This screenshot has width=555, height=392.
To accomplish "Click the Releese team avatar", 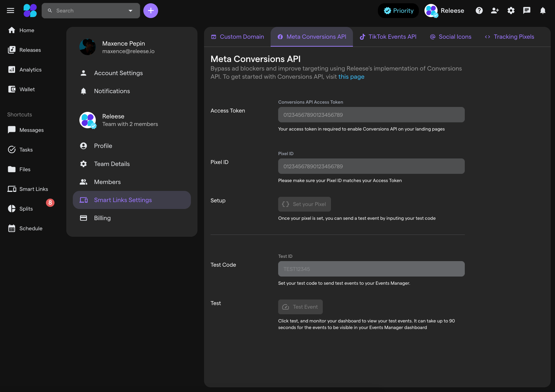I will click(88, 120).
